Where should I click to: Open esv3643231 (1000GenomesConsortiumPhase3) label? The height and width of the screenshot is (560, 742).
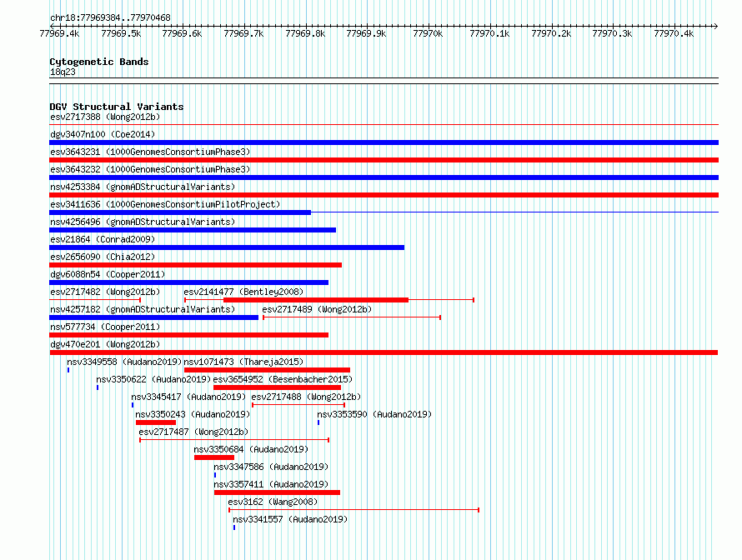click(150, 152)
